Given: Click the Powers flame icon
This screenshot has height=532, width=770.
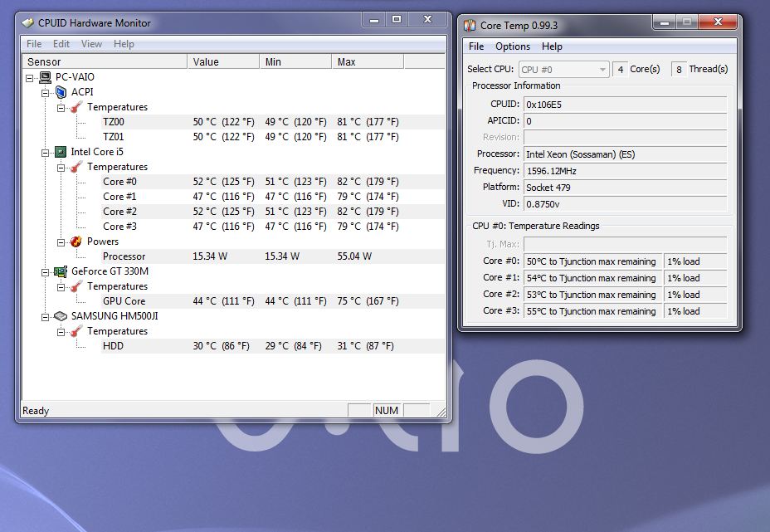Looking at the screenshot, I should 76,242.
